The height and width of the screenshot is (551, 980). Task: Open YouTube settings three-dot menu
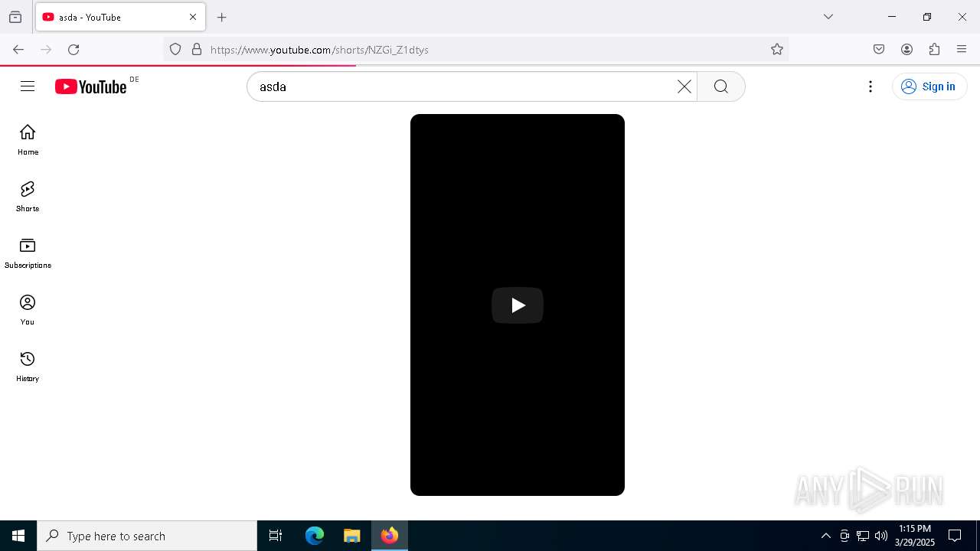coord(871,86)
